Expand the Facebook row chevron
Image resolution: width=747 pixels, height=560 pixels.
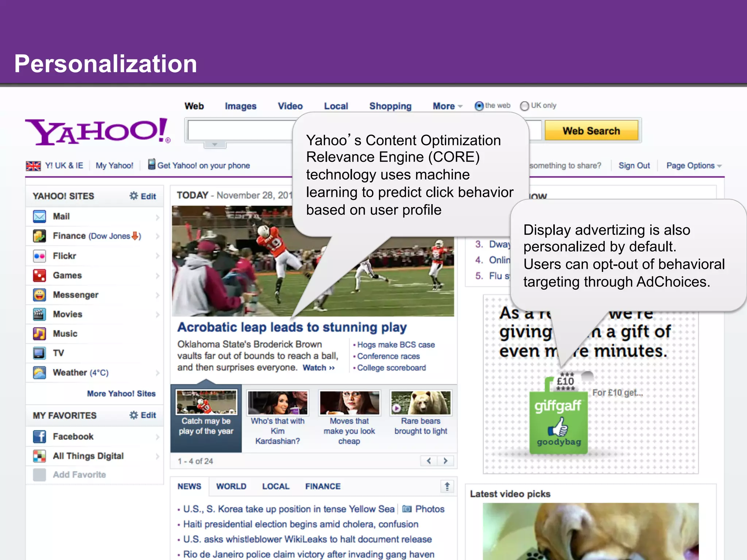(x=158, y=437)
